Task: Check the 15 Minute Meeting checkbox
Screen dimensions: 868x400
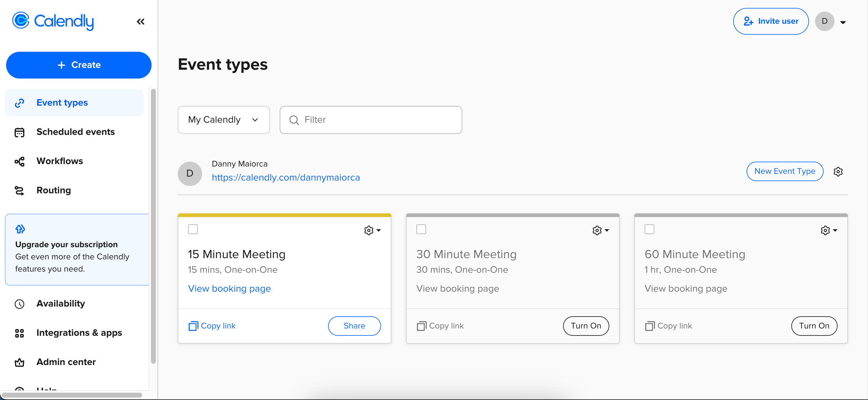Action: click(193, 230)
